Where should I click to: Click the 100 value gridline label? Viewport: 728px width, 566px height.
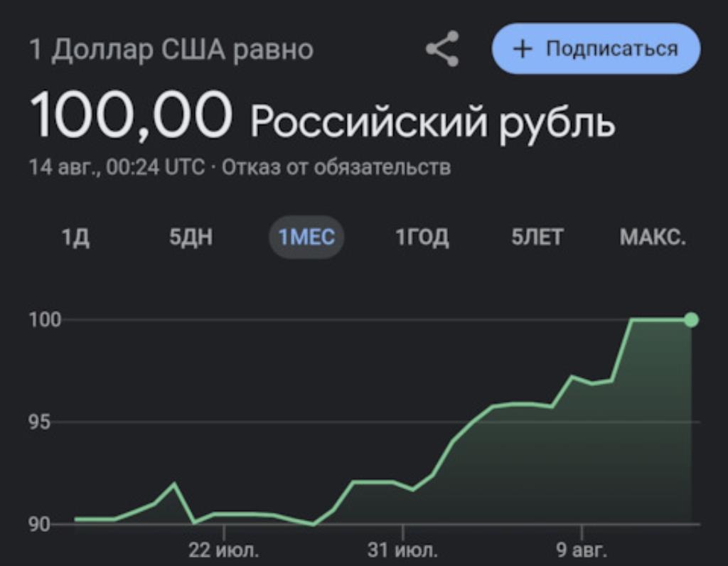click(x=45, y=320)
